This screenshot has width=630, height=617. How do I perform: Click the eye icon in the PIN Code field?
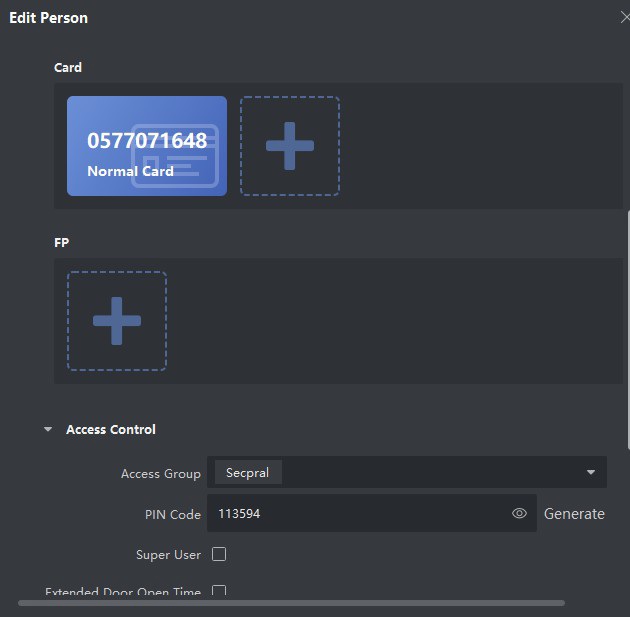[519, 513]
